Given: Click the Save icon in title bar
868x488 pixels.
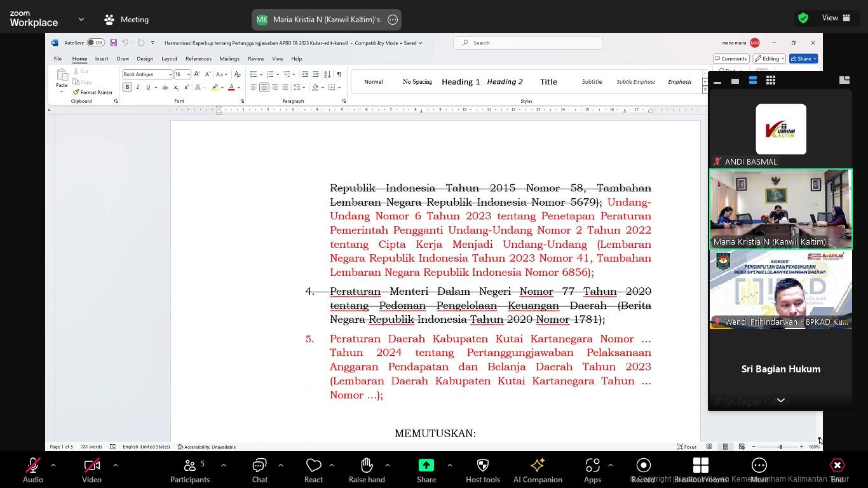Looking at the screenshot, I should [113, 43].
